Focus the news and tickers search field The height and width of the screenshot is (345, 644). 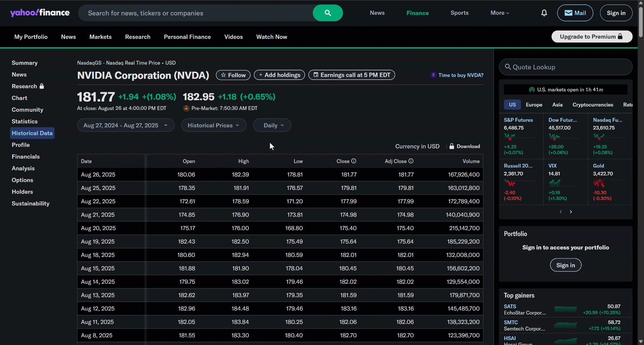(196, 13)
